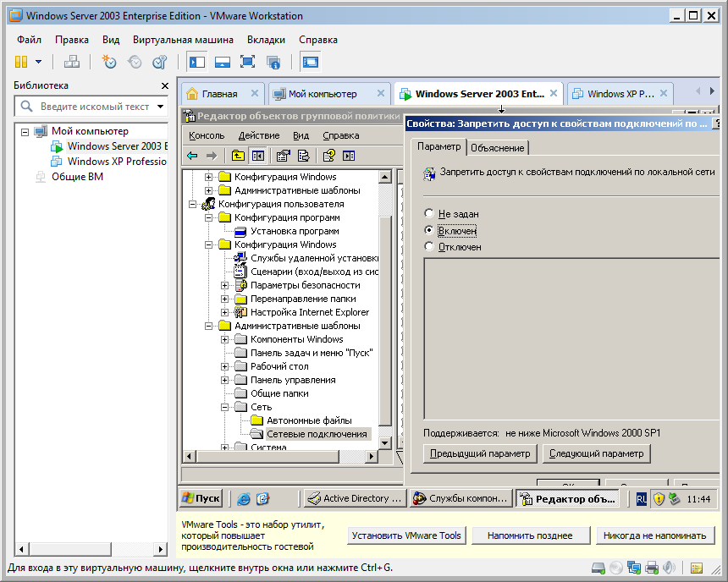This screenshot has width=728, height=582.
Task: Select Автономные файлы in the tree
Action: tap(309, 420)
